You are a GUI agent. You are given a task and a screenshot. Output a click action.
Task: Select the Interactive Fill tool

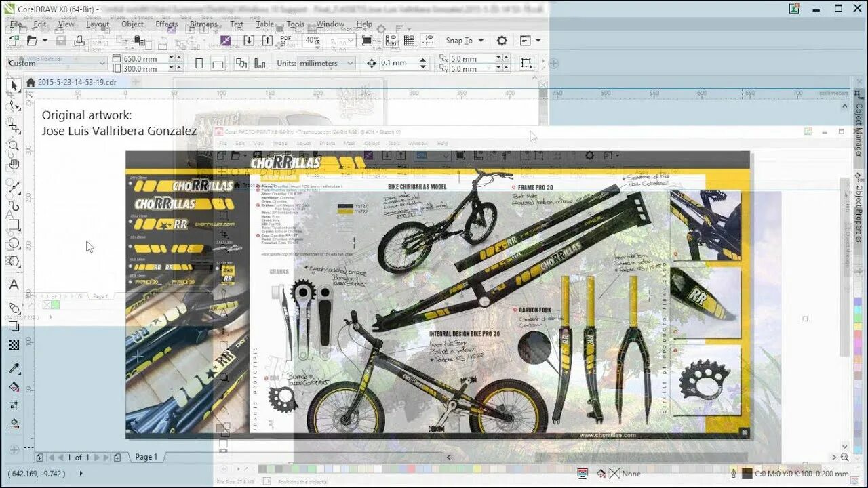14,387
